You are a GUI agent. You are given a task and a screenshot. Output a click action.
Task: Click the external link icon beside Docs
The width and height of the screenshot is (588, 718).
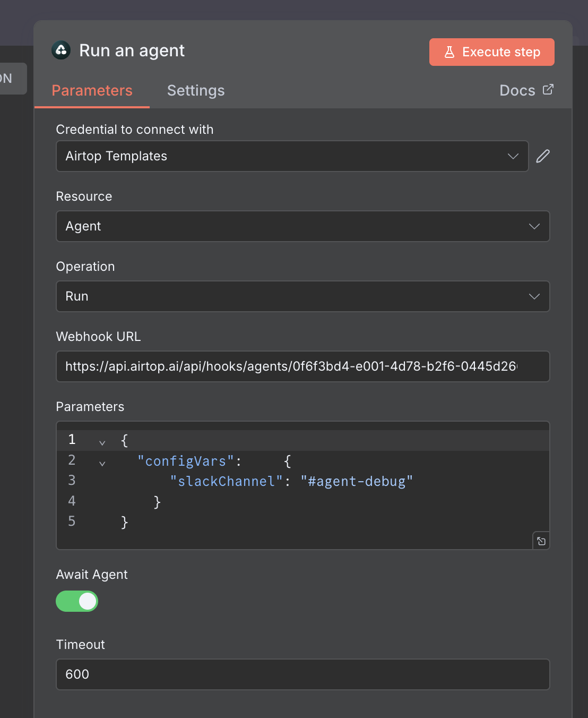548,89
